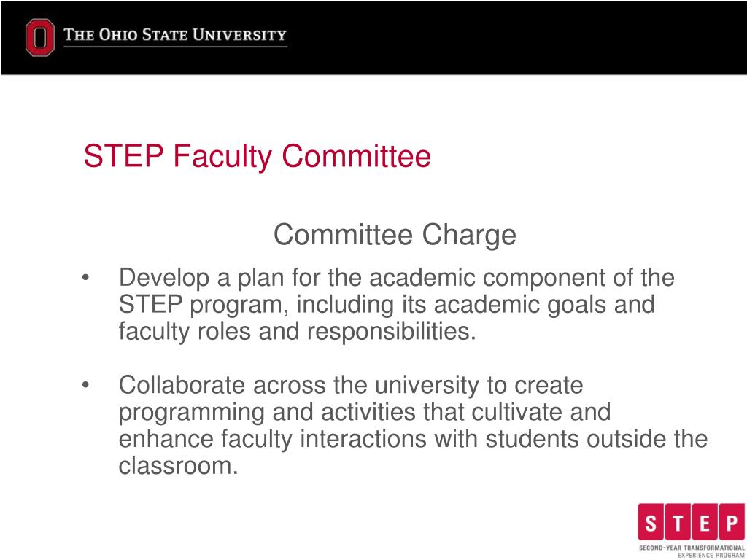
Task: Select the 'faculty roles and responsibilities' line
Action: (297, 332)
